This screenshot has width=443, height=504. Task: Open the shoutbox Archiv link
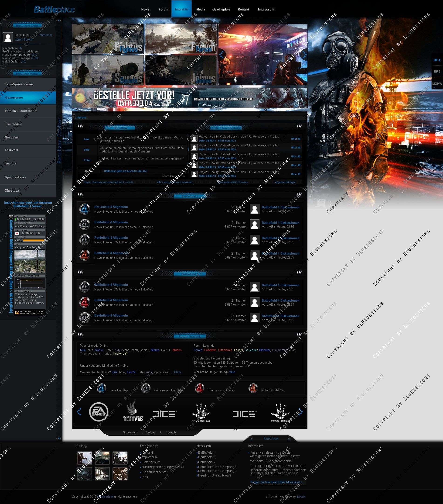(x=181, y=176)
